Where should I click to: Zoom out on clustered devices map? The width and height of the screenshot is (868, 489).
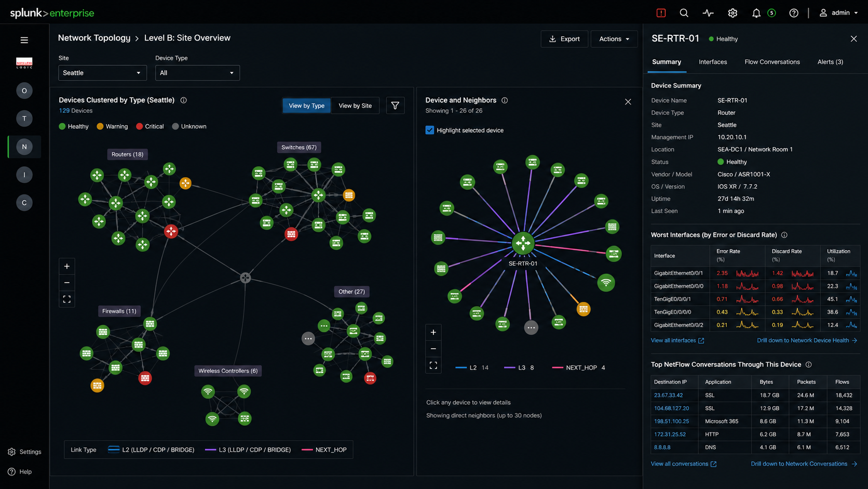pyautogui.click(x=67, y=283)
